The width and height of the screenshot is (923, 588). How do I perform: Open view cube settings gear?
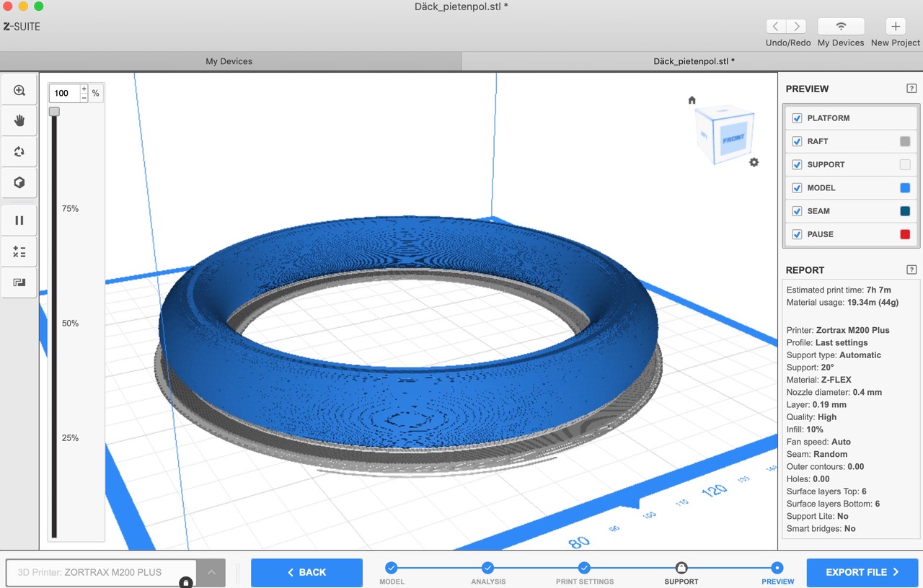point(754,162)
